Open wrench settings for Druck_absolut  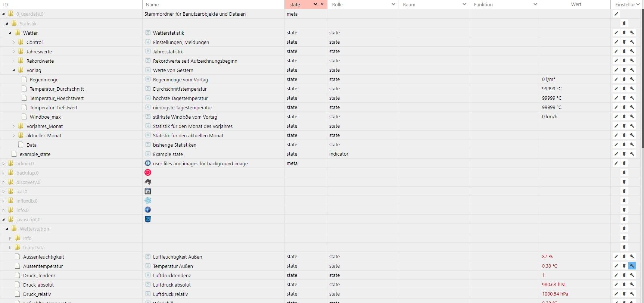(632, 285)
